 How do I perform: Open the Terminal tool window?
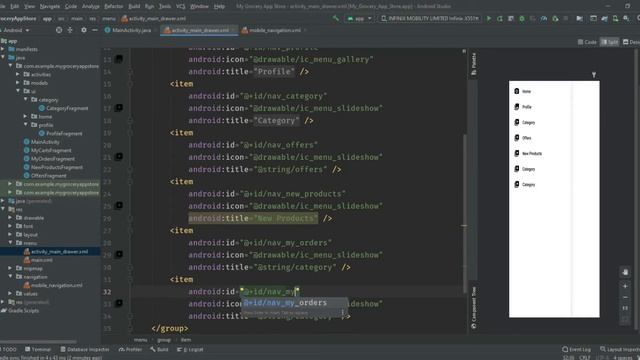point(38,349)
